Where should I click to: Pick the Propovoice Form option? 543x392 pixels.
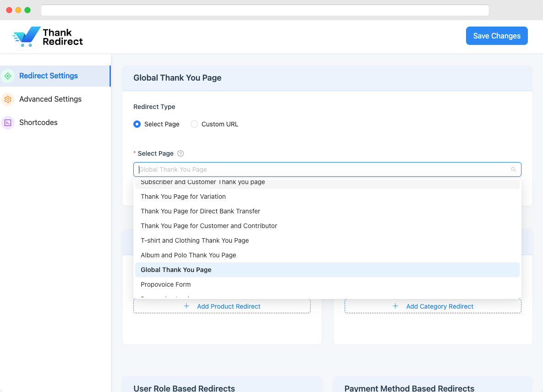coord(165,284)
